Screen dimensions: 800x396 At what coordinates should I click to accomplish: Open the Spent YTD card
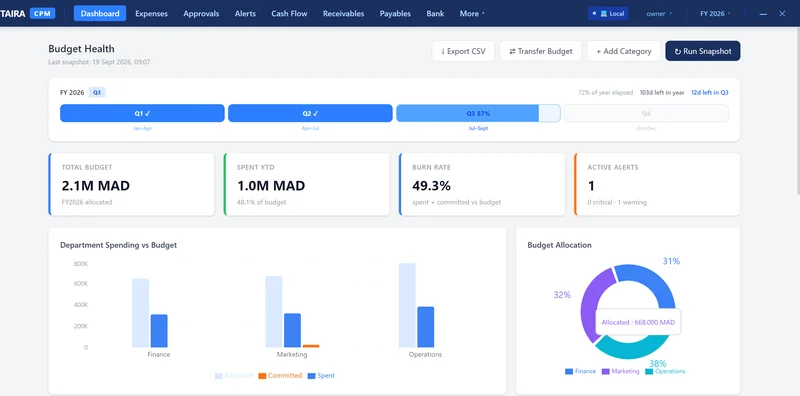coord(307,184)
